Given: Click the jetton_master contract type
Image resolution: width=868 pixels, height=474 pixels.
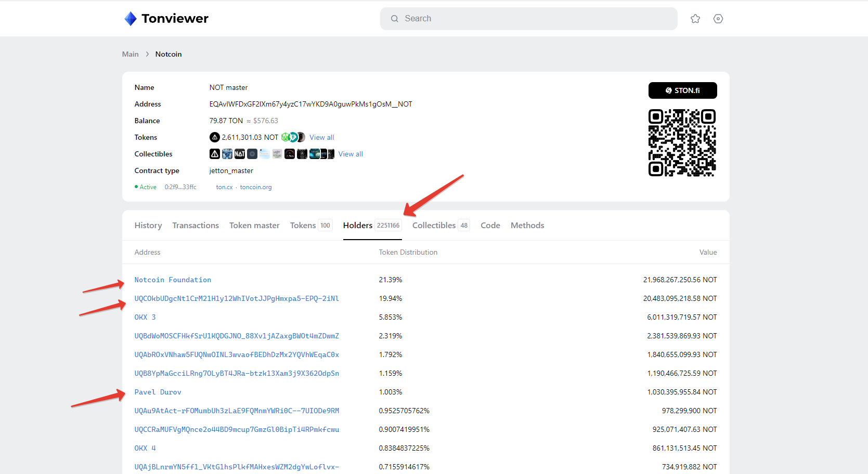Looking at the screenshot, I should [x=231, y=170].
